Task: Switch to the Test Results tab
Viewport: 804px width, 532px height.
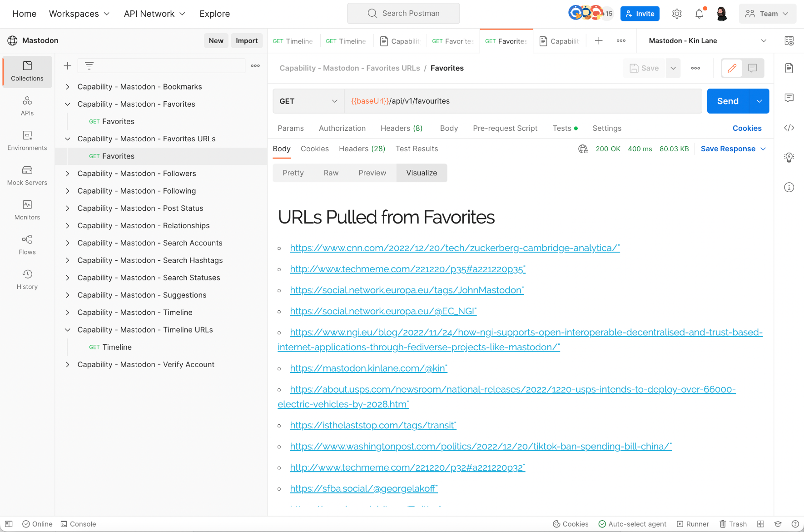Action: point(417,149)
